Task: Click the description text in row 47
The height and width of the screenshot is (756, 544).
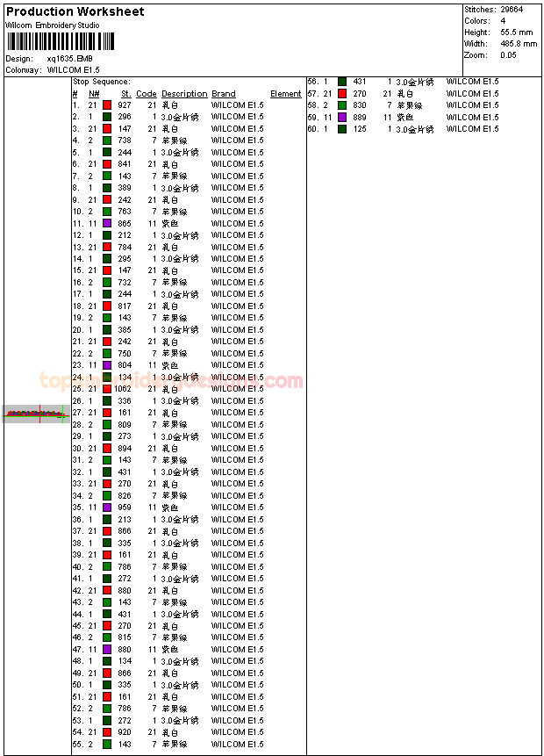Action: coord(169,650)
